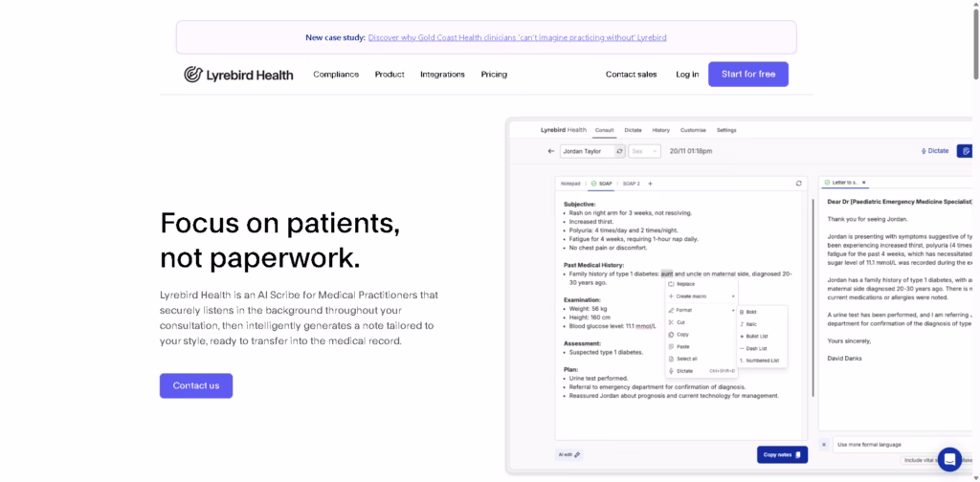Click the Copy notes button
The image size is (980, 482).
(x=782, y=454)
